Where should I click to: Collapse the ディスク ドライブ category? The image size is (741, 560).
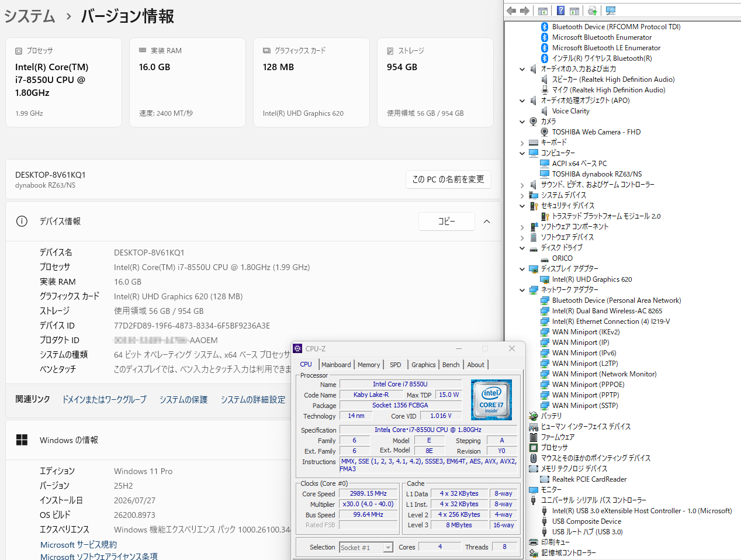coord(522,248)
